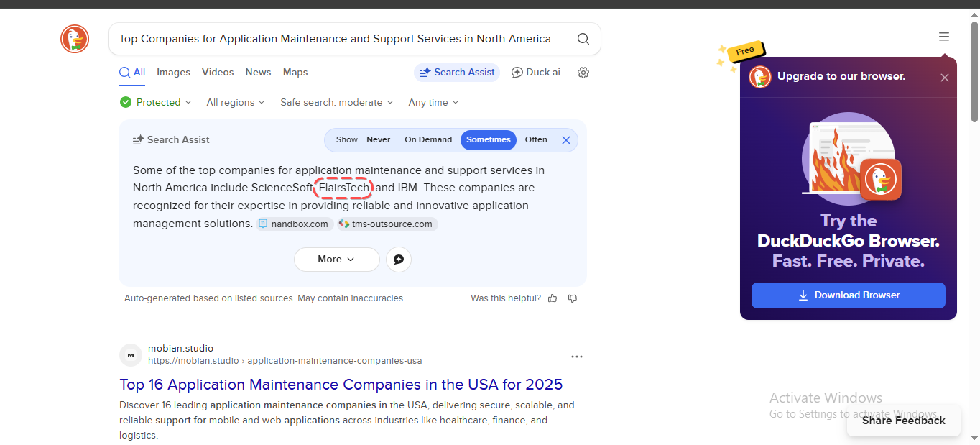Image resolution: width=980 pixels, height=445 pixels.
Task: Close the Upgrade to our browser popup
Action: (945, 78)
